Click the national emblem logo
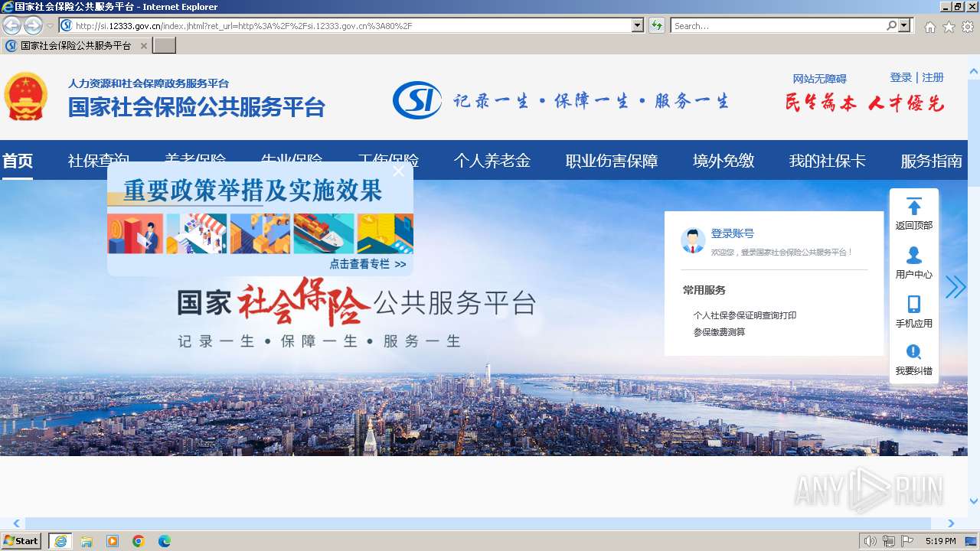This screenshot has height=551, width=980. (26, 96)
